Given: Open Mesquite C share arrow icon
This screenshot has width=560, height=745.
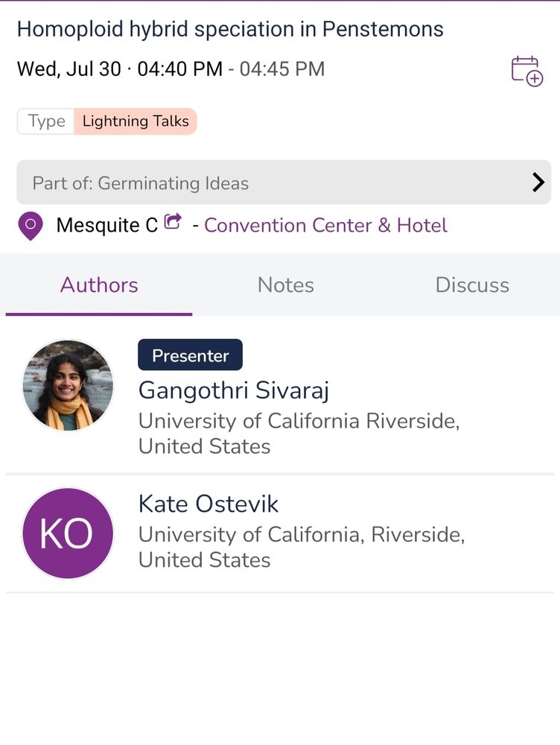Looking at the screenshot, I should tap(173, 222).
